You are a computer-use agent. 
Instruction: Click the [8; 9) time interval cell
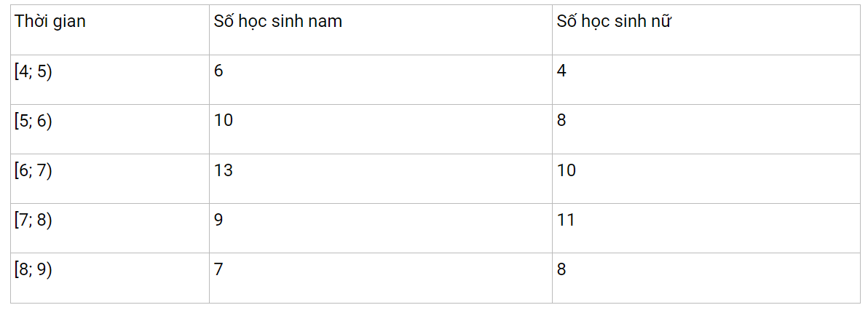coord(33,269)
